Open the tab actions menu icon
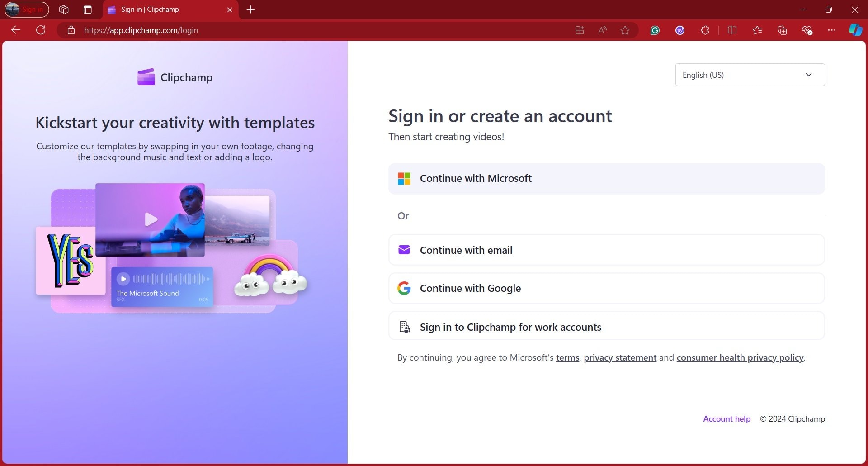This screenshot has width=868, height=466. 88,10
